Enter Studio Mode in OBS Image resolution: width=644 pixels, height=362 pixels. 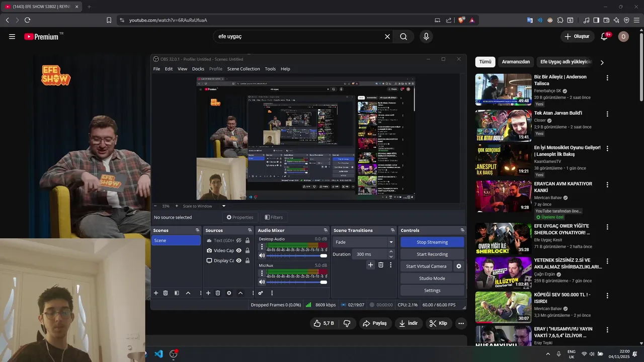432,279
